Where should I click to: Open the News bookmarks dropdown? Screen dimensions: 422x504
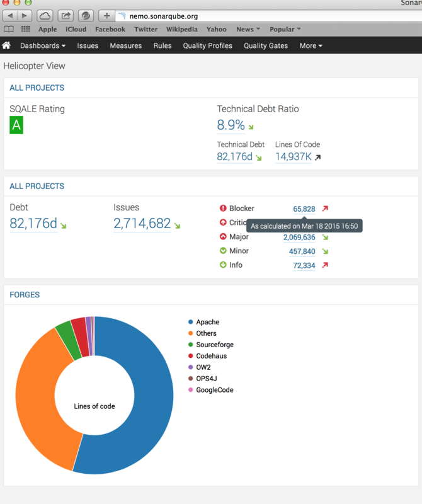tap(248, 29)
